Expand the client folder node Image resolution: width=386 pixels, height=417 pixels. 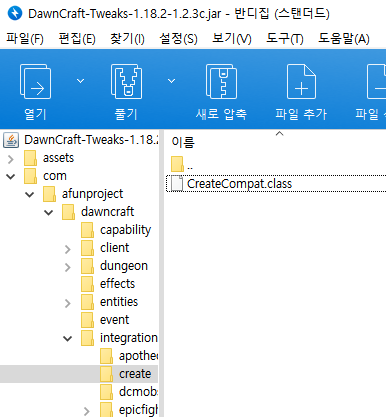[68, 249]
